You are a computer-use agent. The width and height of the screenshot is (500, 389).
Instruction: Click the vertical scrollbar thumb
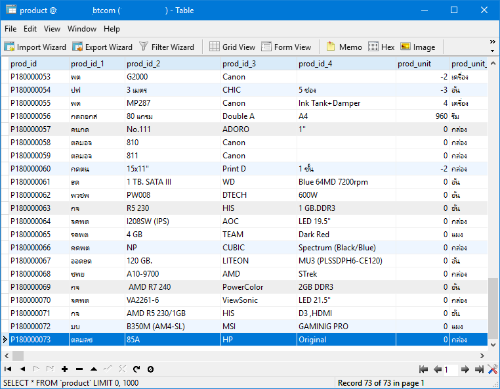coord(493,308)
